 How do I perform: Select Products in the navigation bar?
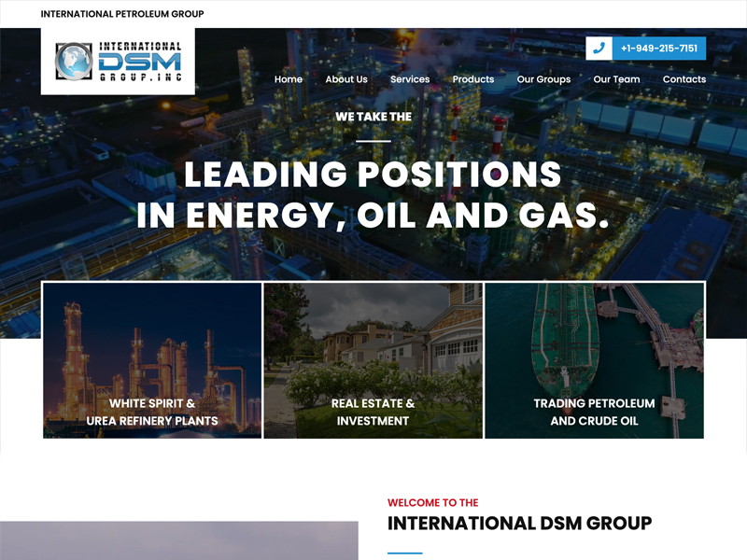point(473,79)
